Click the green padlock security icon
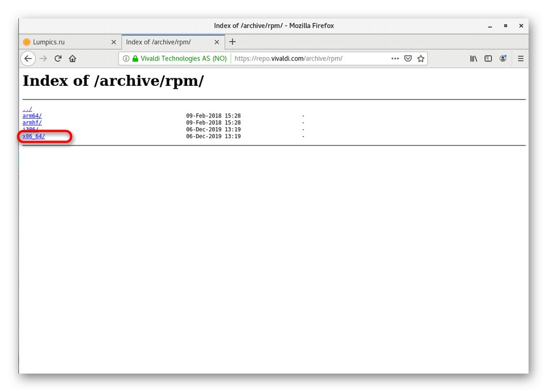This screenshot has width=547, height=392. coord(135,59)
